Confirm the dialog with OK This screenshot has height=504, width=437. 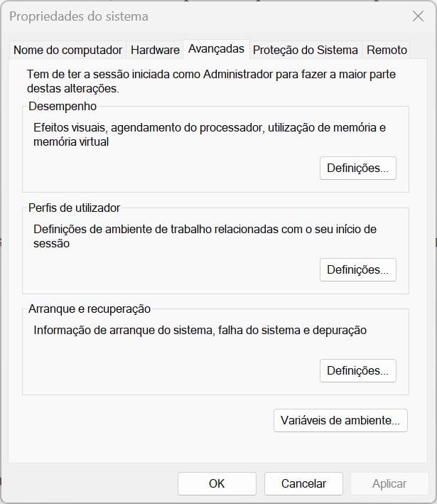coord(217,483)
